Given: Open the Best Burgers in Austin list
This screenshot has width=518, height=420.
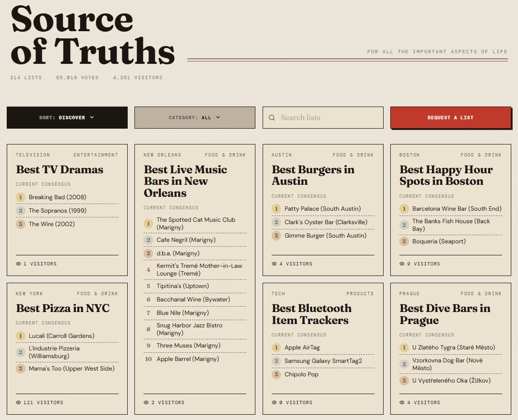Looking at the screenshot, I should click(x=313, y=175).
